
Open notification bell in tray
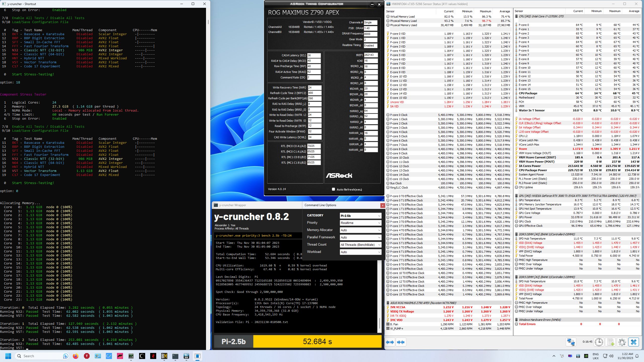pos(637,356)
